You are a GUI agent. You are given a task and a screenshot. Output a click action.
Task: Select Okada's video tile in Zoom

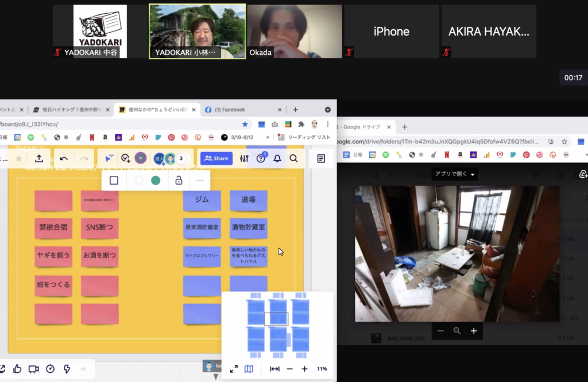[295, 32]
